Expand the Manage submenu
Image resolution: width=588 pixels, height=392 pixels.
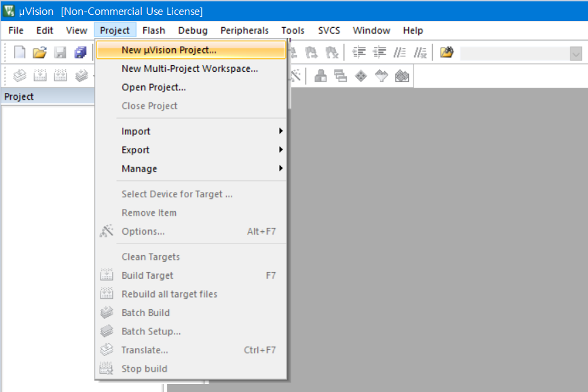click(191, 169)
